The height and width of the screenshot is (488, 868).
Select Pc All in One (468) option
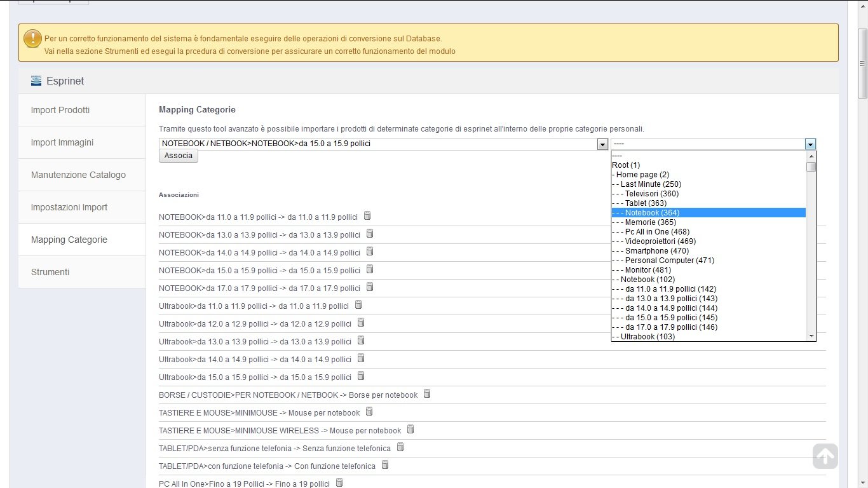[x=709, y=232]
